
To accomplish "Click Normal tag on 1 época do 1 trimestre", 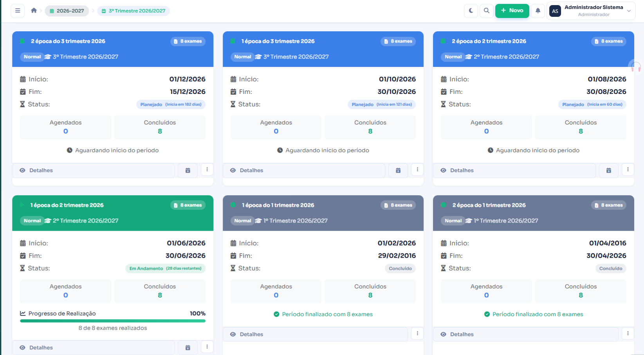I will (243, 221).
